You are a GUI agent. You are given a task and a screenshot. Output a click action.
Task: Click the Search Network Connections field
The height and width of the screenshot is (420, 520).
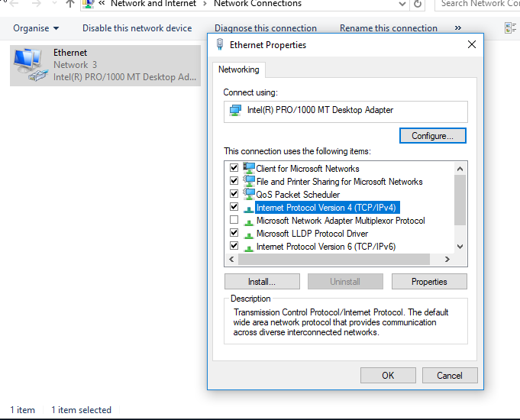coord(477,4)
